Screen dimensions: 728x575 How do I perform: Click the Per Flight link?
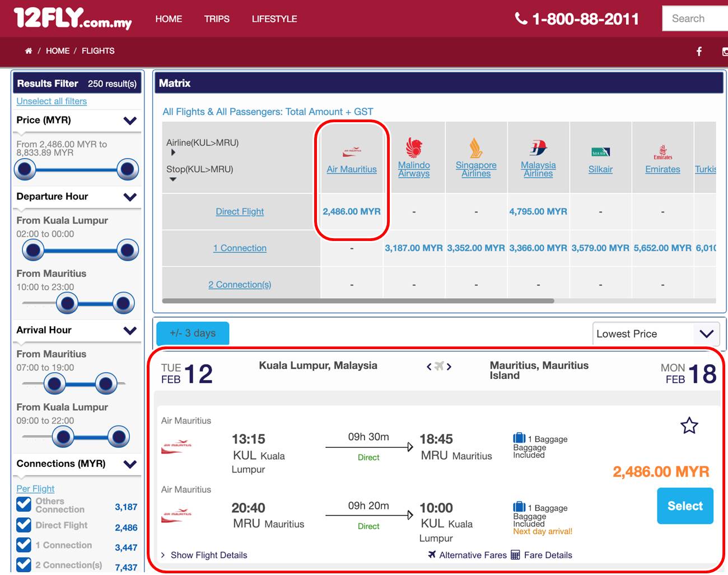click(35, 489)
